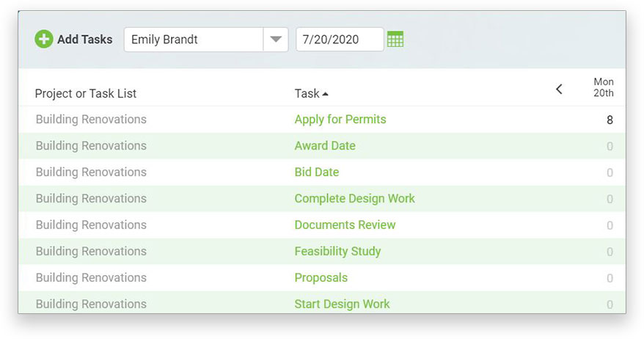The height and width of the screenshot is (339, 644).
Task: Select Building Renovations in the Feasibility Study row
Action: click(91, 251)
